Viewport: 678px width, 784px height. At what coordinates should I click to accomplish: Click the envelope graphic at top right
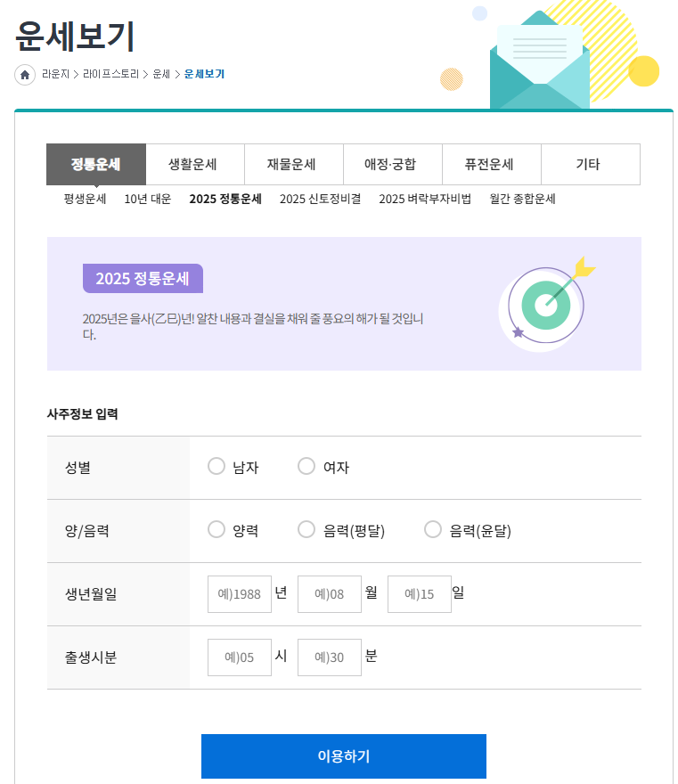pos(538,62)
